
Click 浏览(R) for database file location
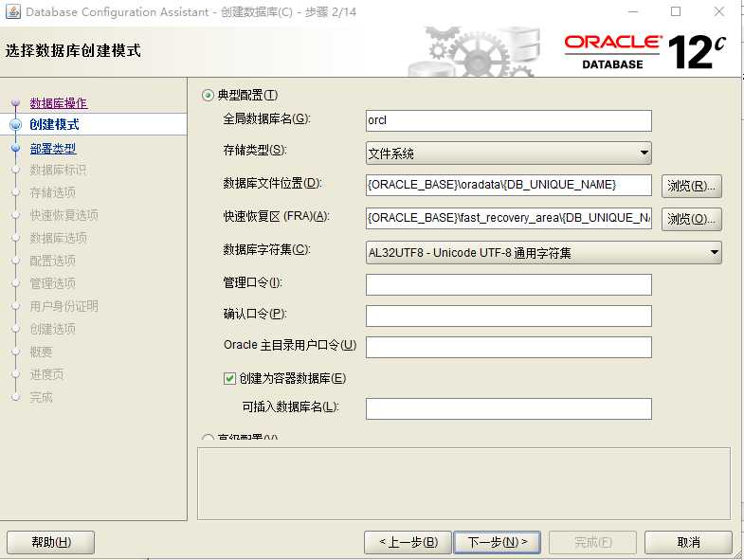(x=692, y=186)
